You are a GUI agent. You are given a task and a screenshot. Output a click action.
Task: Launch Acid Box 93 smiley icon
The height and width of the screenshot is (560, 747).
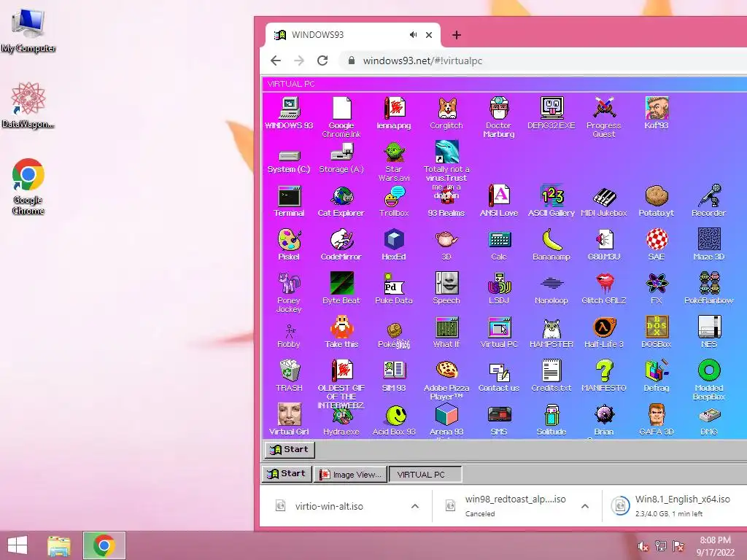point(394,420)
